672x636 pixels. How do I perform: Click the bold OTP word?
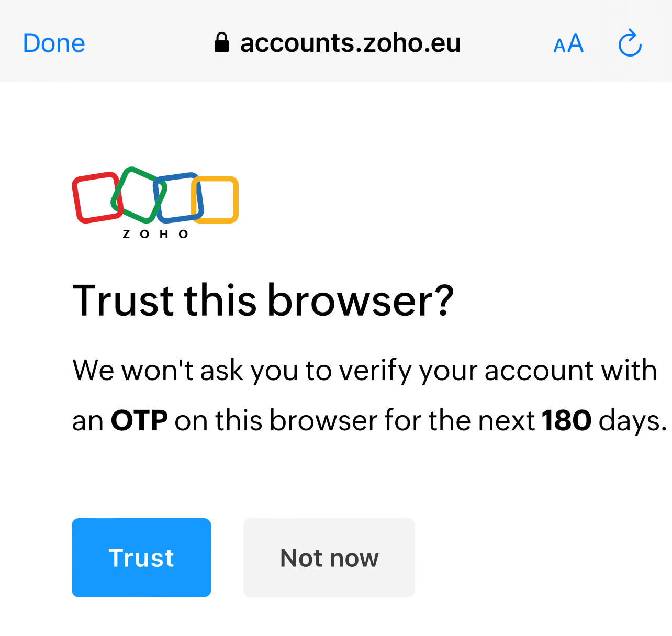pos(139,420)
